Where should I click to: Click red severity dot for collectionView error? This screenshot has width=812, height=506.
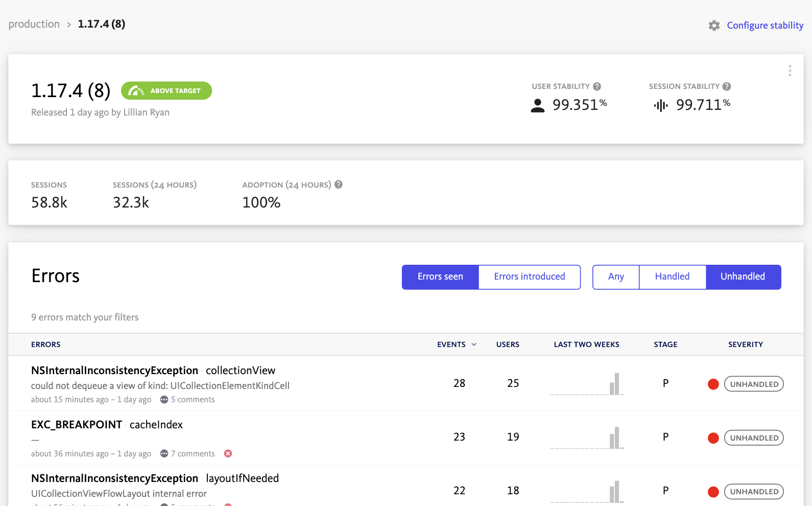point(713,384)
